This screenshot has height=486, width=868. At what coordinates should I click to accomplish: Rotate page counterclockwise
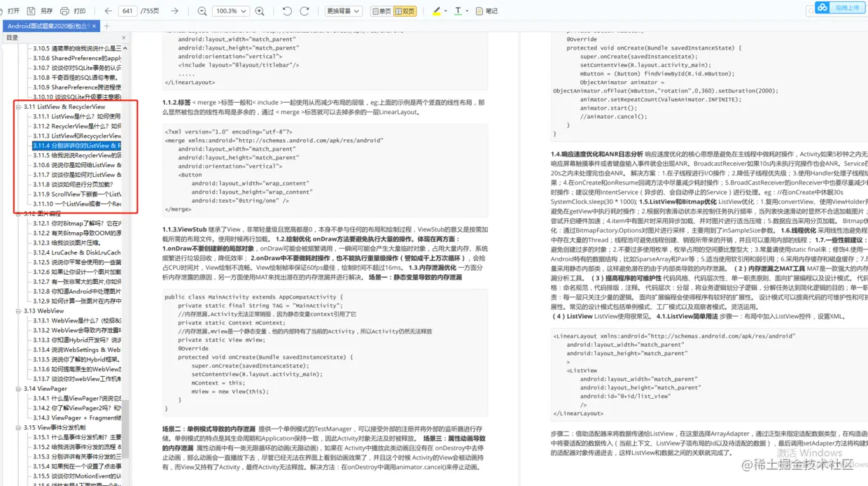[x=287, y=11]
